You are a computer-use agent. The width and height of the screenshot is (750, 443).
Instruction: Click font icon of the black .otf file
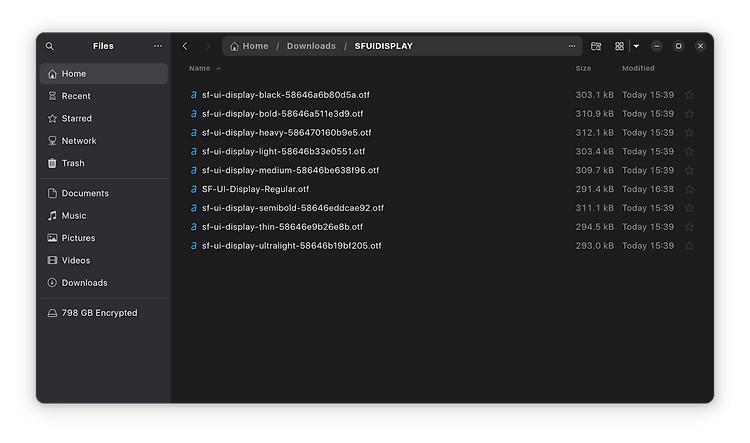(x=193, y=95)
